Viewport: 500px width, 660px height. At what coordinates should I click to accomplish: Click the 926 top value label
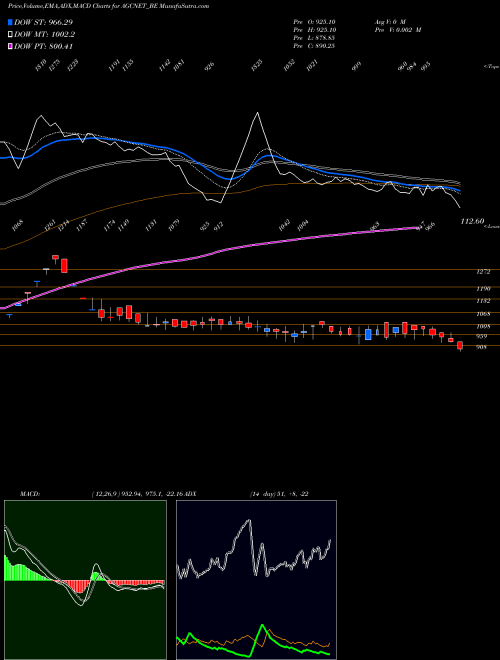[209, 67]
